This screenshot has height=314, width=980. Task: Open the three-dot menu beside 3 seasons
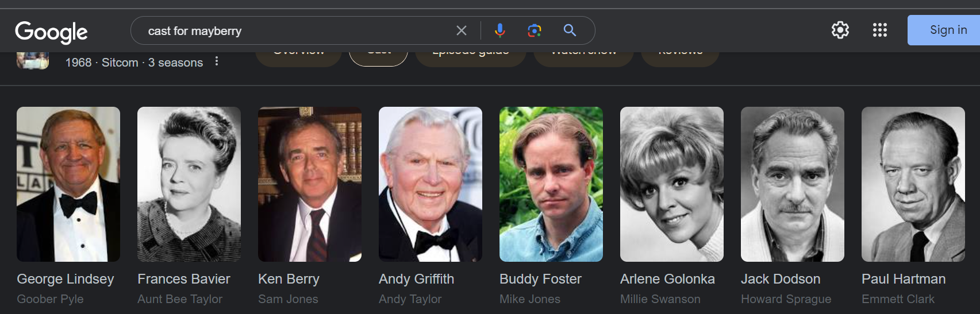[x=217, y=61]
